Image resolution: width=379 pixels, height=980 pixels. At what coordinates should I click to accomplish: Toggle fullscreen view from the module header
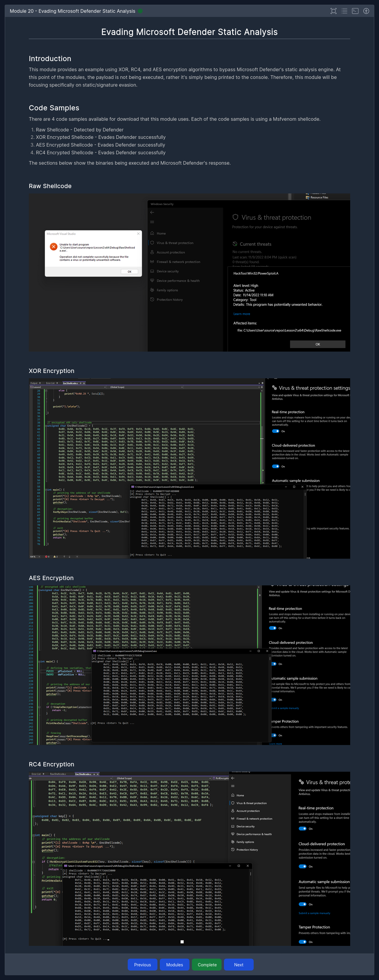333,11
